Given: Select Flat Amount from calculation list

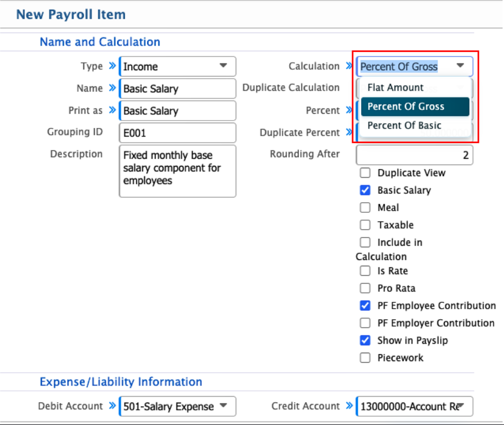Looking at the screenshot, I should 396,88.
